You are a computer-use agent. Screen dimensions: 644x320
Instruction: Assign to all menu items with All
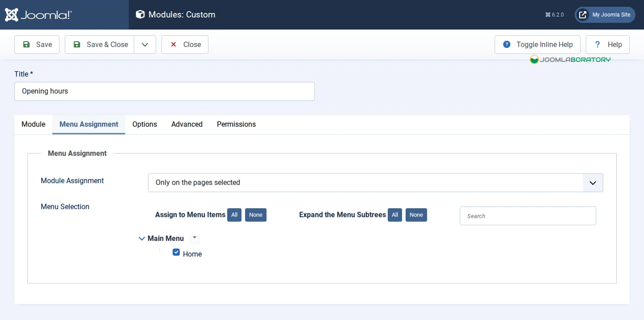coord(234,215)
